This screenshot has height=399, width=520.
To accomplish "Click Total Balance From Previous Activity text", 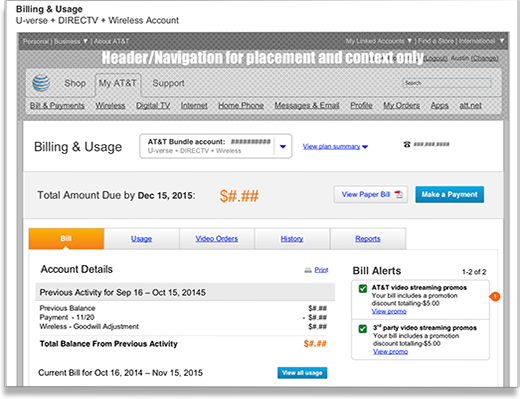I will (x=109, y=344).
